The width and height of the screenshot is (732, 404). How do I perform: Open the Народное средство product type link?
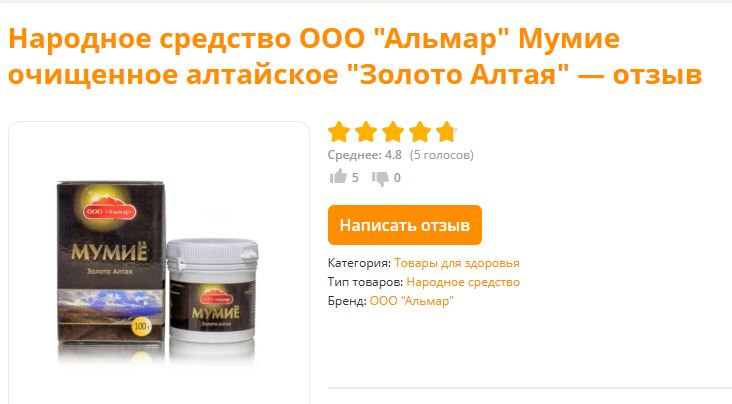click(x=463, y=282)
